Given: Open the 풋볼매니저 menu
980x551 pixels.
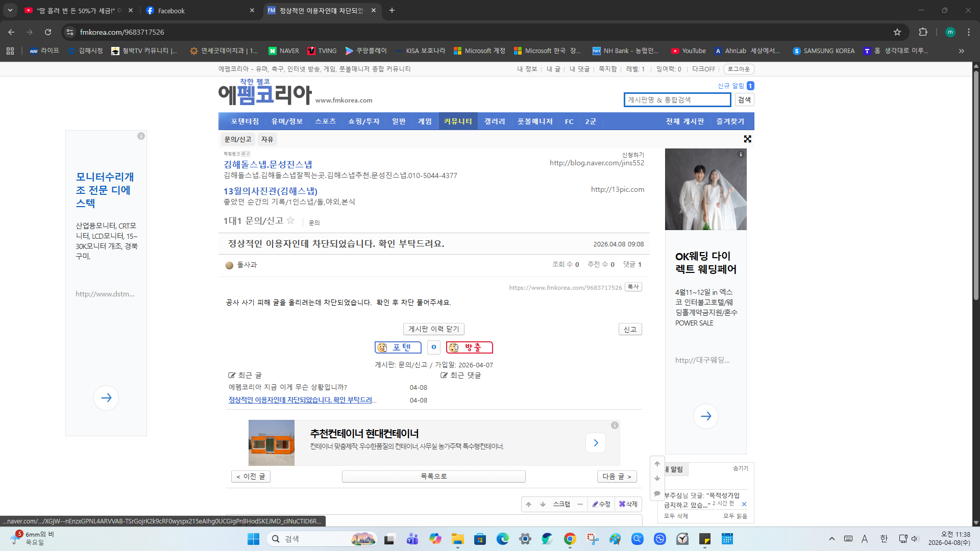Looking at the screenshot, I should tap(535, 121).
